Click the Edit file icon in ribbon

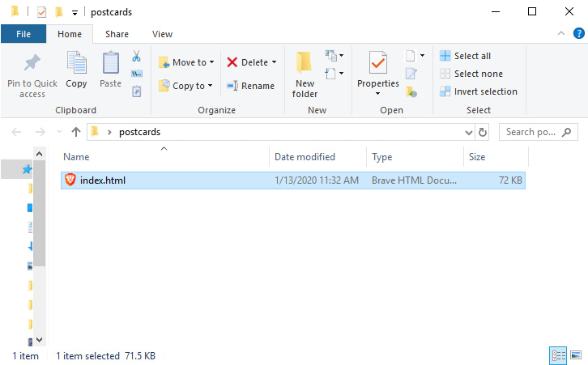click(x=411, y=74)
